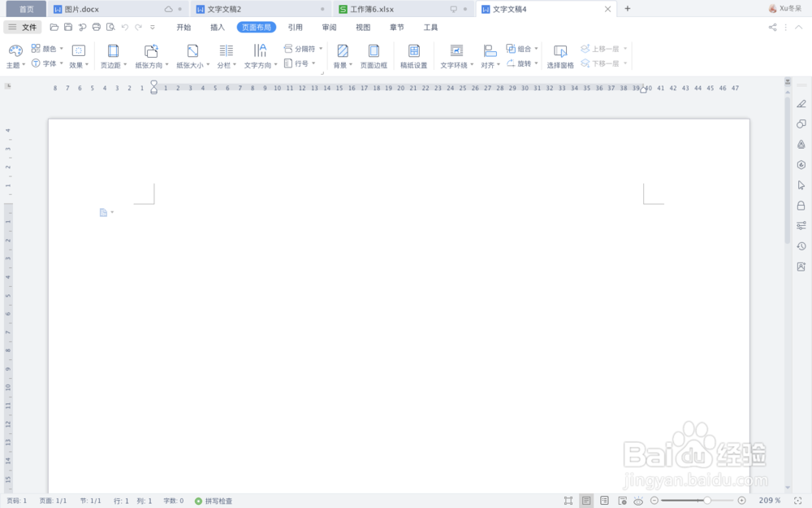Screen dimensions: 812x508
Task: Click the 纸张方向 orientation icon
Action: 151,50
